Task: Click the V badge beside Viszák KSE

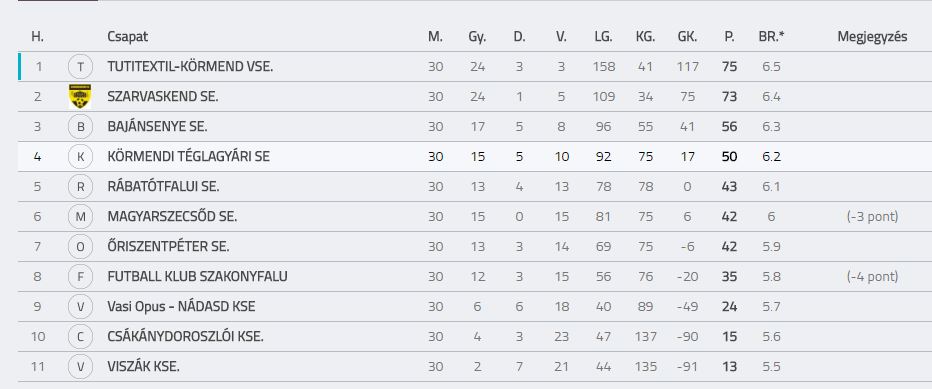Action: [80, 366]
